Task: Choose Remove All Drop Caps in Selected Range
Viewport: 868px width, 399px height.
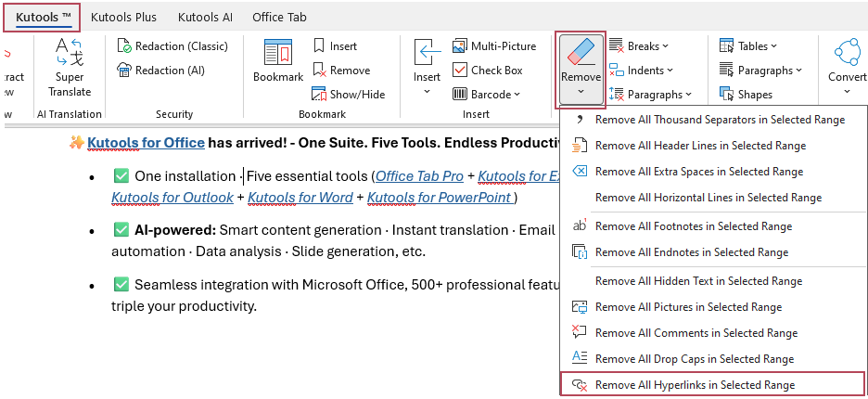Action: coord(713,359)
